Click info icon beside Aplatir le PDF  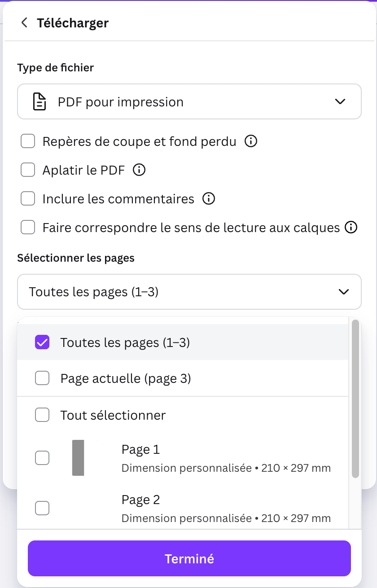[140, 170]
